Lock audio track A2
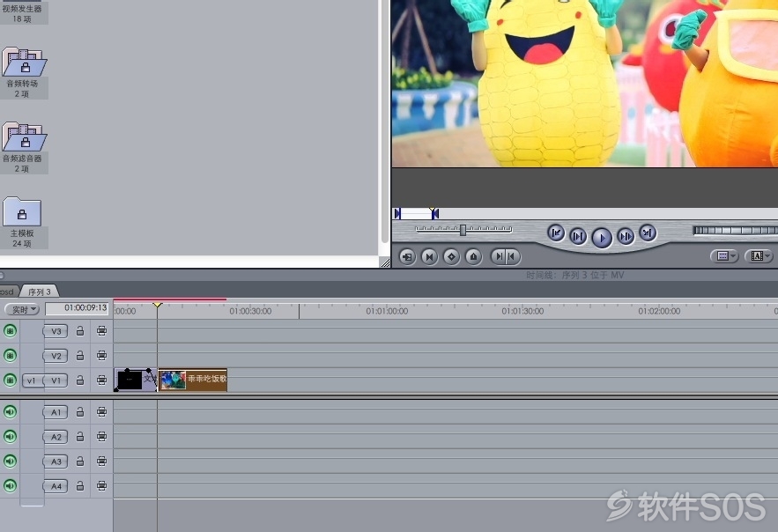This screenshot has height=532, width=778. pyautogui.click(x=80, y=436)
